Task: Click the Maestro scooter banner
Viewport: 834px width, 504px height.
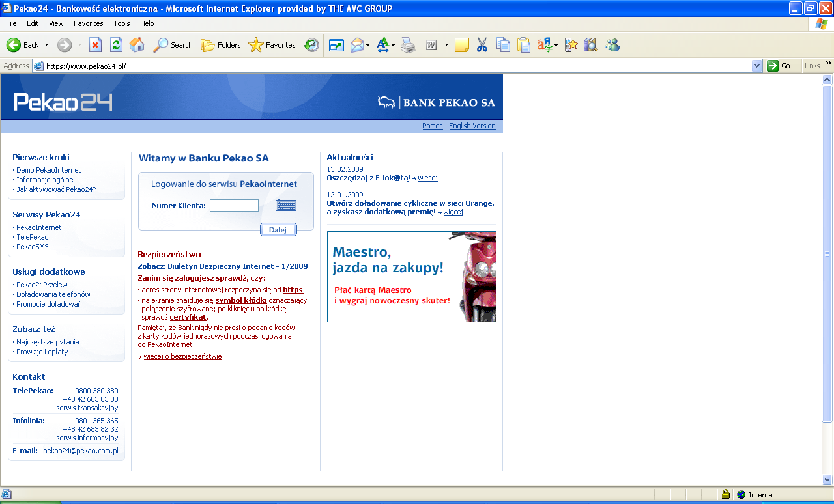Action: (411, 277)
